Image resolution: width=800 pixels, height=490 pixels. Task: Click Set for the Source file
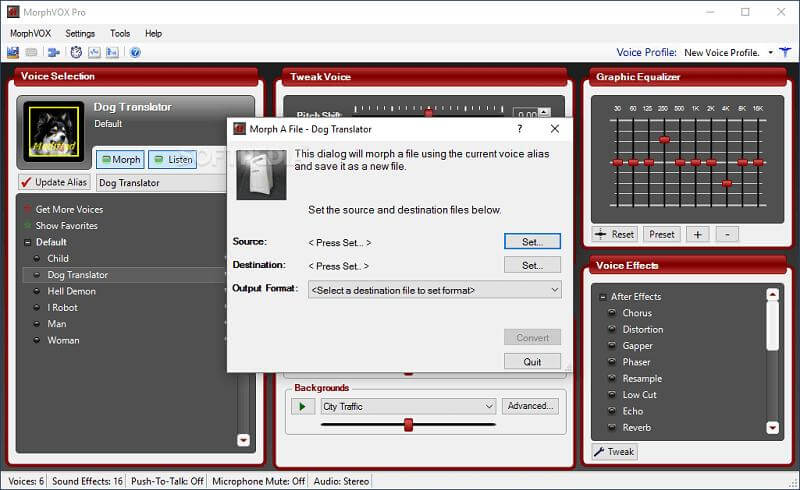(532, 241)
